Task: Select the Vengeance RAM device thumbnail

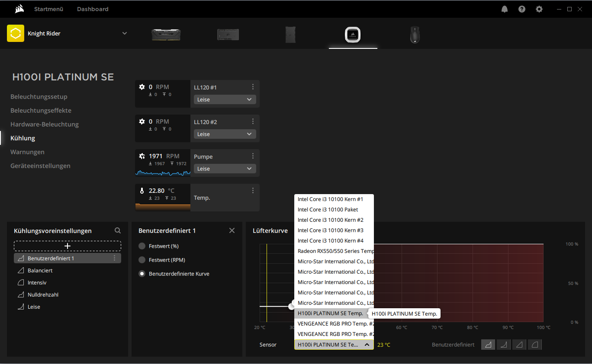Action: coord(166,35)
